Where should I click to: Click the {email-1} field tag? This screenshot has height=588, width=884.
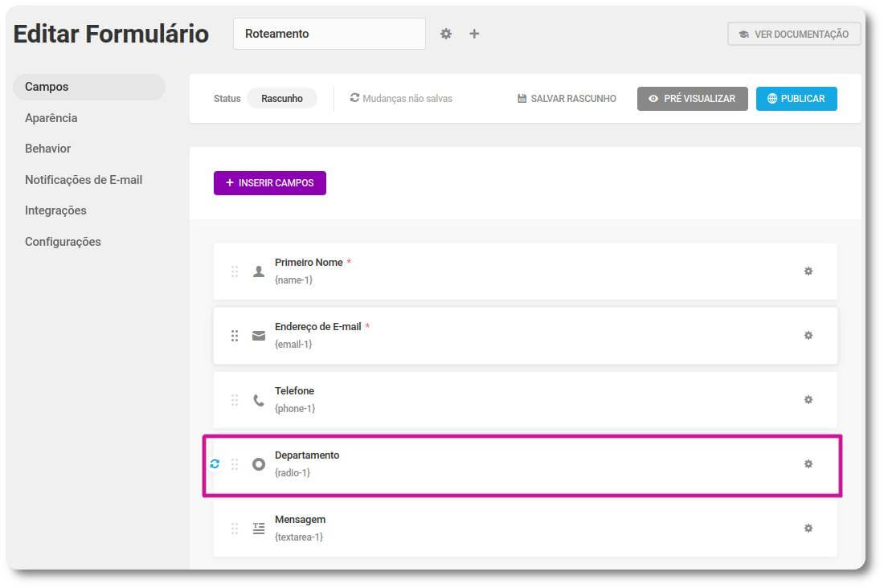pyautogui.click(x=293, y=345)
